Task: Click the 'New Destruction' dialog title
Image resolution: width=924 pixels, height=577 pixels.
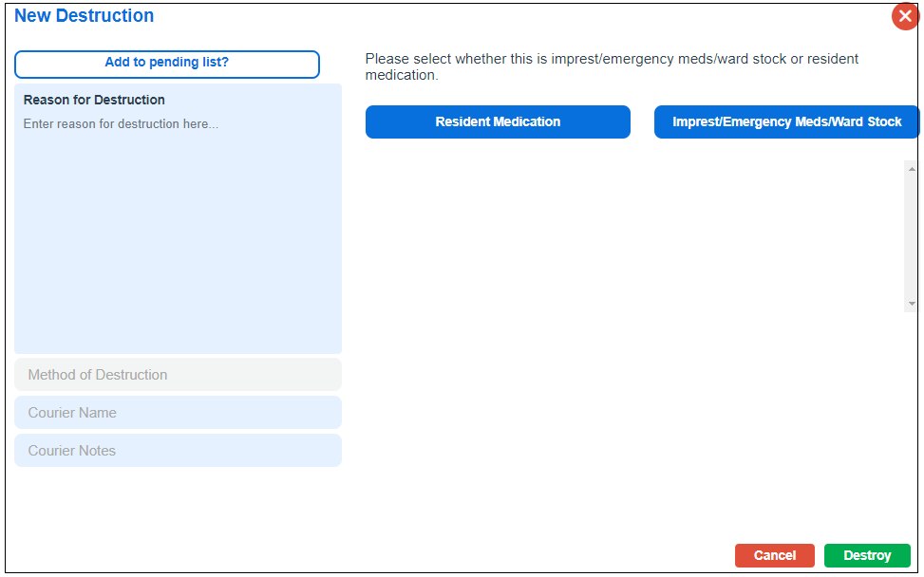Action: 84,16
